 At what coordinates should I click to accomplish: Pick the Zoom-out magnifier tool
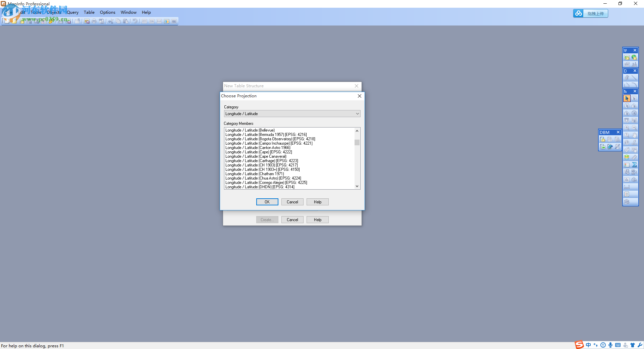click(634, 128)
